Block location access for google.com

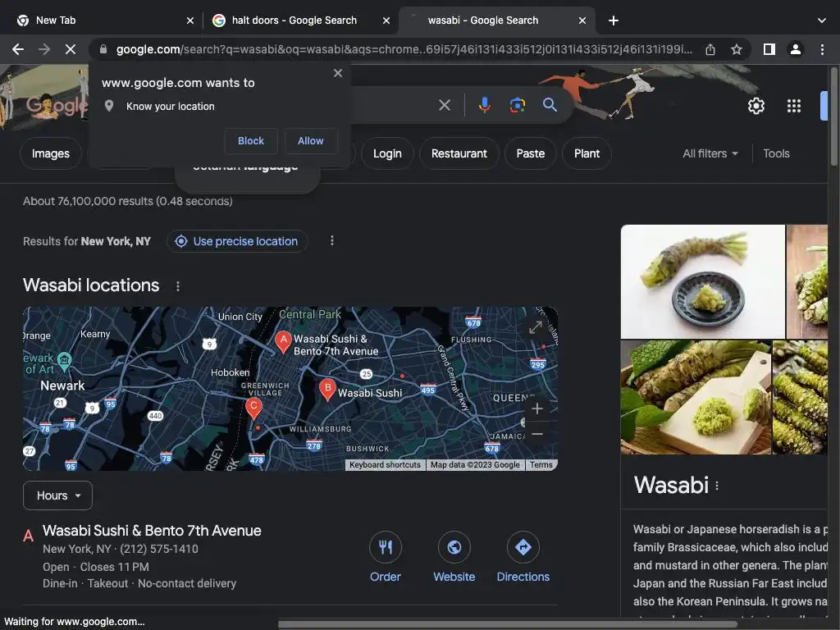[x=251, y=141]
